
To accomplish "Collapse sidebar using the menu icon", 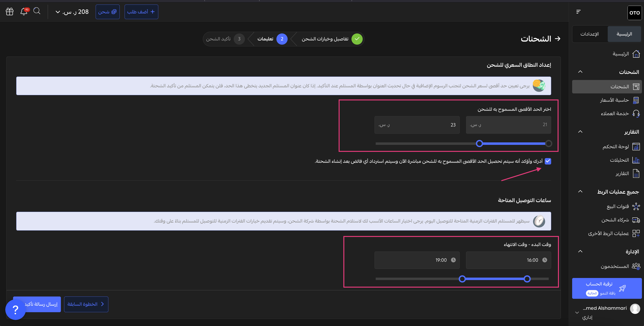I will click(578, 12).
